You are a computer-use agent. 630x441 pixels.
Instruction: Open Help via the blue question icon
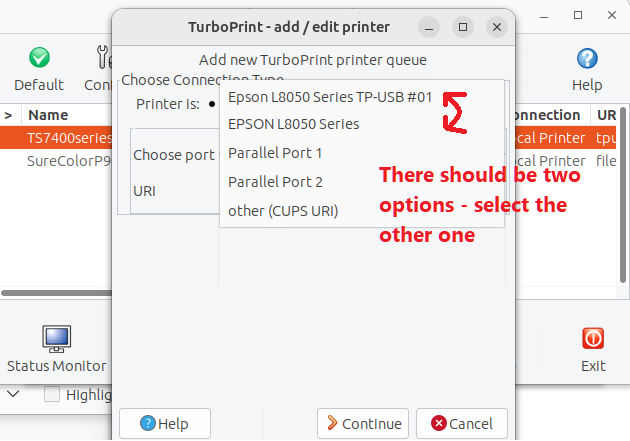[x=587, y=59]
